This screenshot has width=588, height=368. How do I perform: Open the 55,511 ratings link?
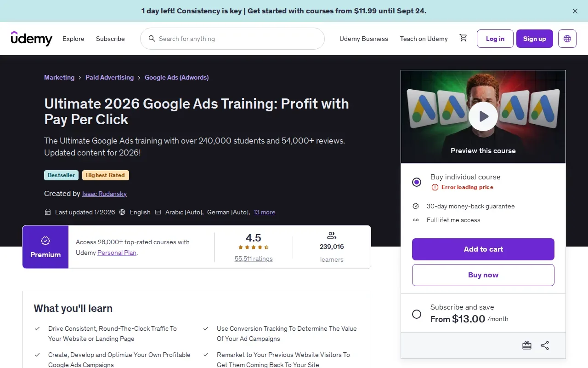point(254,259)
